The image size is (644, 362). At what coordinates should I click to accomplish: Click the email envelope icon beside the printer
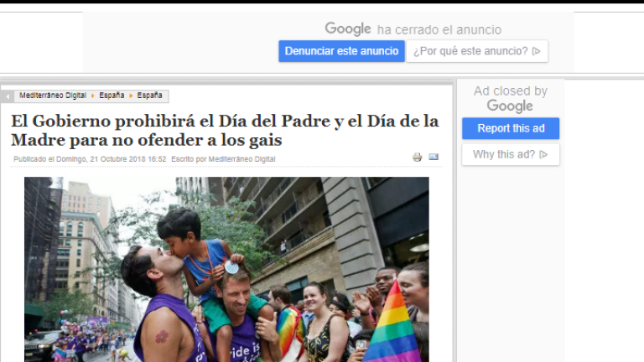[434, 157]
